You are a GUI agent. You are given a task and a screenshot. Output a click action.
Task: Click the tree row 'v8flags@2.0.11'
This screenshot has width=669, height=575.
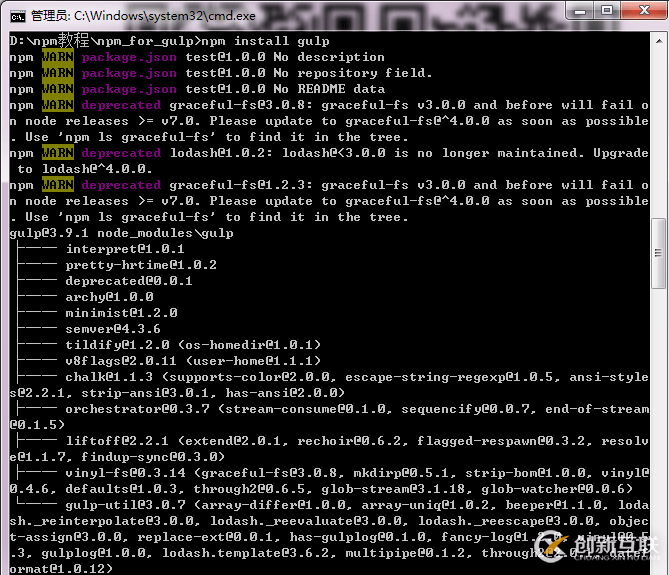coord(121,361)
